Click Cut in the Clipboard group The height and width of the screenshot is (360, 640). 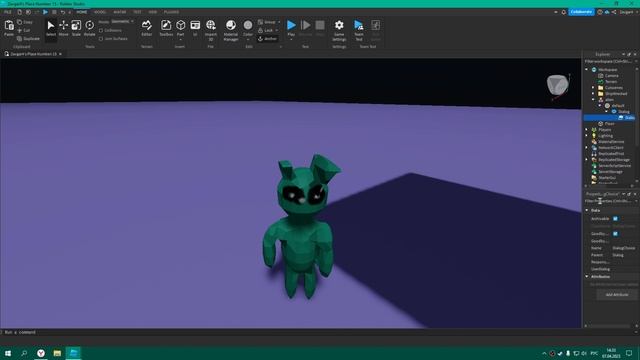[x=24, y=31]
